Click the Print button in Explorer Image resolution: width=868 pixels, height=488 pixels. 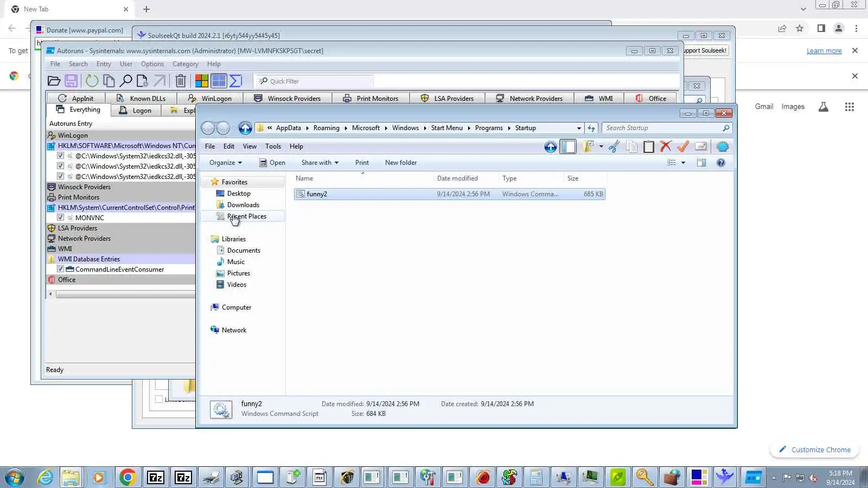(362, 163)
